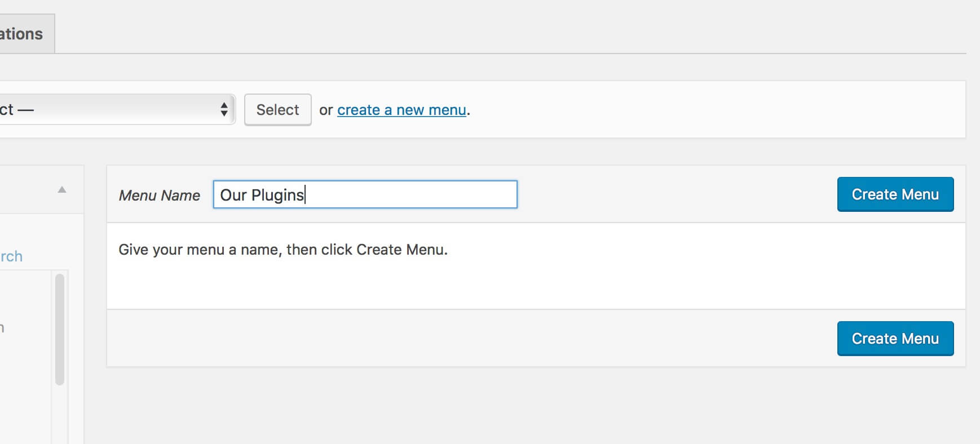980x444 pixels.
Task: Click the 'Give your menu a name' instruction text
Action: [283, 250]
